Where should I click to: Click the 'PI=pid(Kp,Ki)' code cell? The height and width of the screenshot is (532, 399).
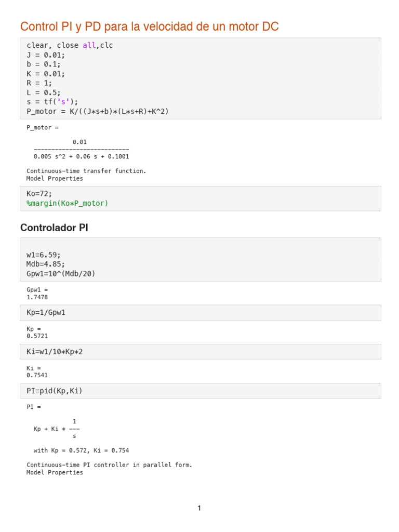(201, 391)
